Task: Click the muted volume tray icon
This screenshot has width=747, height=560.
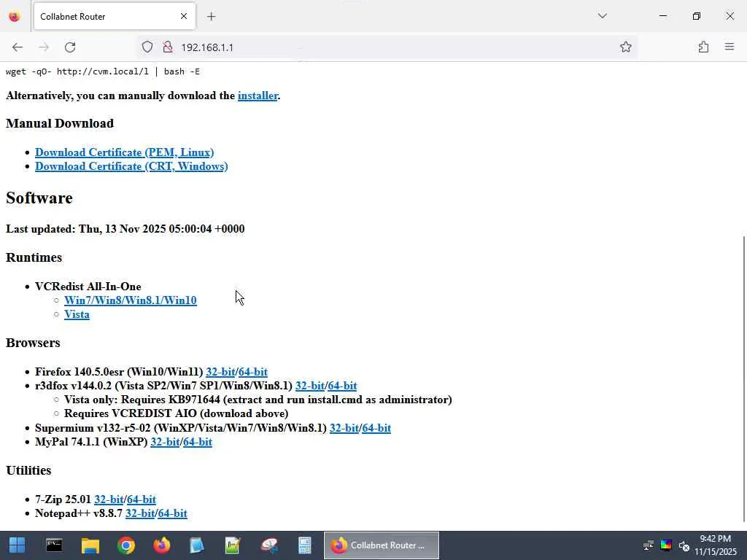Action: [684, 545]
